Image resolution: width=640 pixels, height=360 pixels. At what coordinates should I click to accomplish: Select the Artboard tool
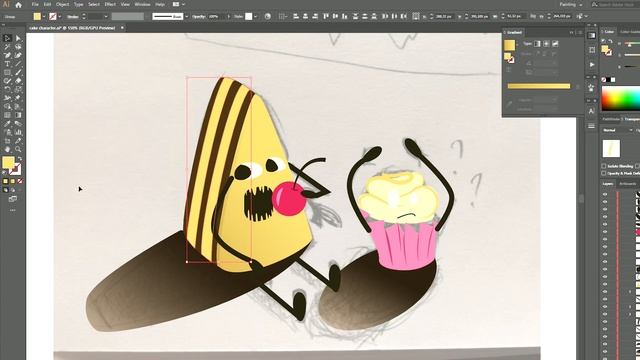pyautogui.click(x=7, y=141)
